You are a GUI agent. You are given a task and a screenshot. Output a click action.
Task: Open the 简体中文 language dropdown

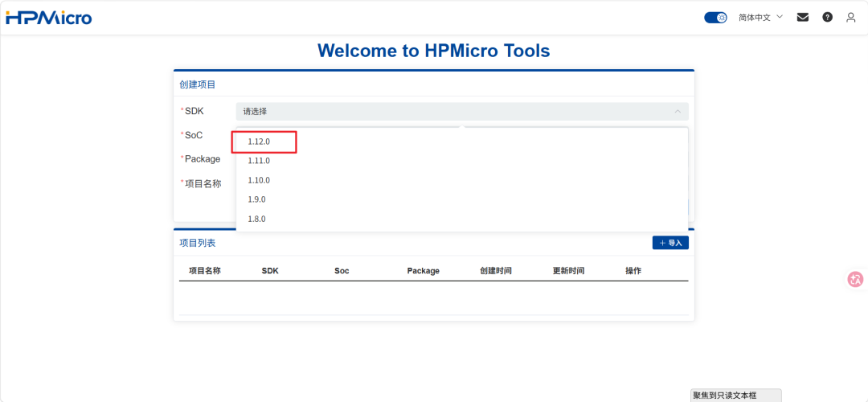(760, 17)
